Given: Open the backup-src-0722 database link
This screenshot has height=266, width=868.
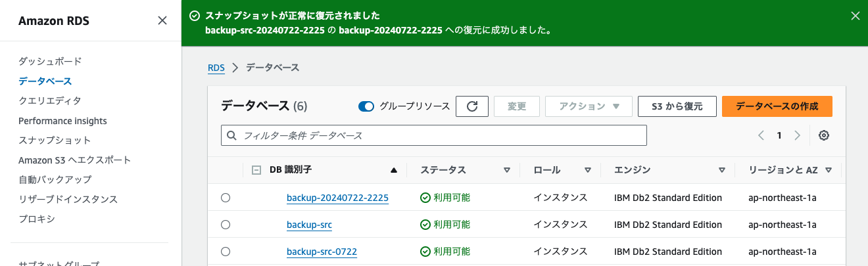Looking at the screenshot, I should [322, 252].
